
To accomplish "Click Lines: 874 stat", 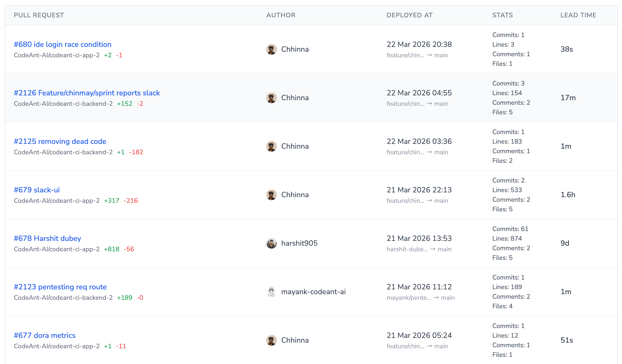I will 507,238.
